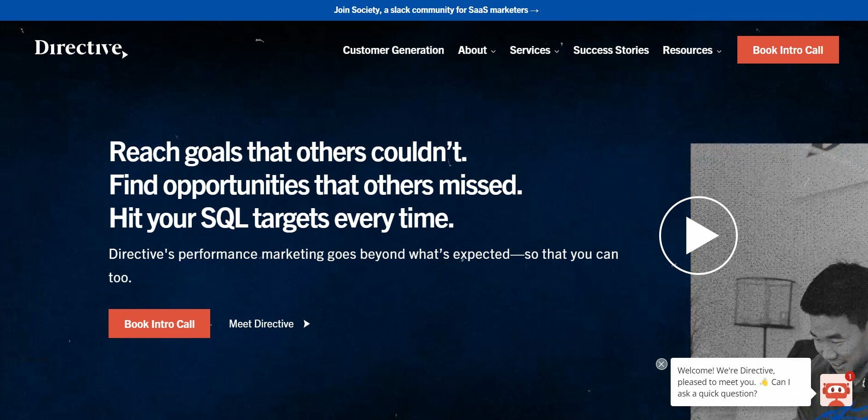Click the chat notification badge showing 1
Viewport: 868px width, 420px height.
pos(850,376)
